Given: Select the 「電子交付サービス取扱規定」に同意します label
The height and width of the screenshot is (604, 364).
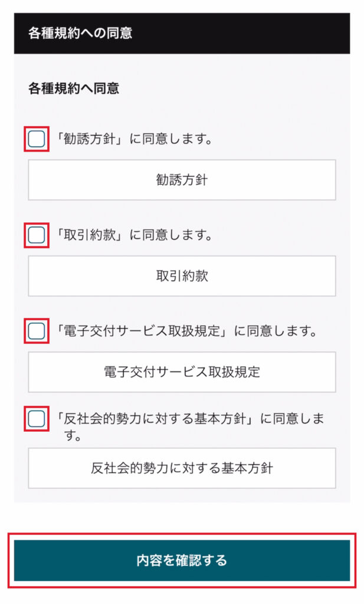Looking at the screenshot, I should pos(186,331).
